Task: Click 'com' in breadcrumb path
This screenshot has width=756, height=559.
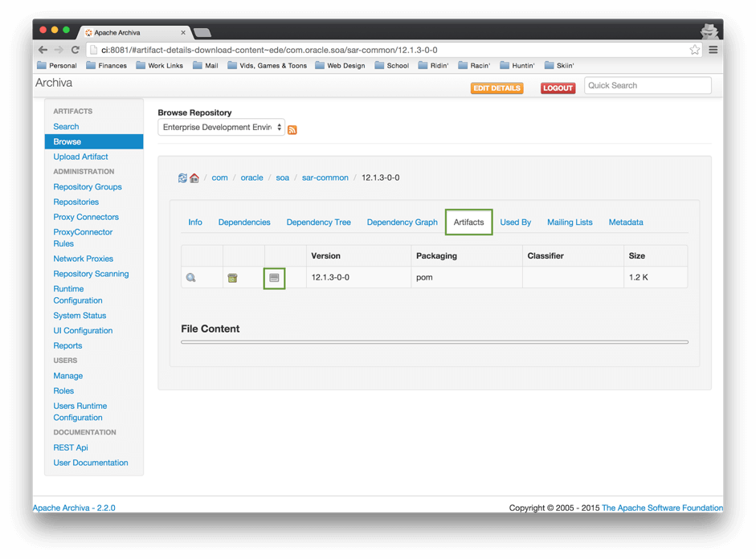Action: [x=219, y=177]
